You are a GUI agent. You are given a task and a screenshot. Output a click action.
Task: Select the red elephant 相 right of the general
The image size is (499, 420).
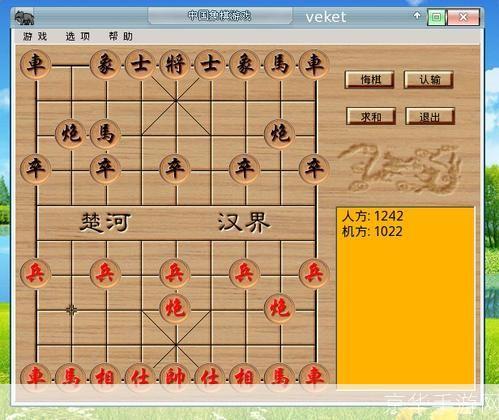[244, 378]
